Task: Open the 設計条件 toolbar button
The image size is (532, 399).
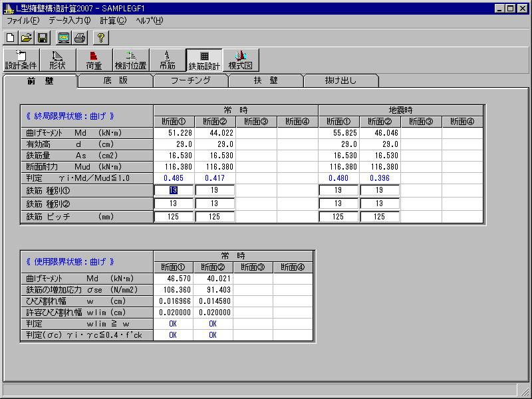Action: click(21, 61)
